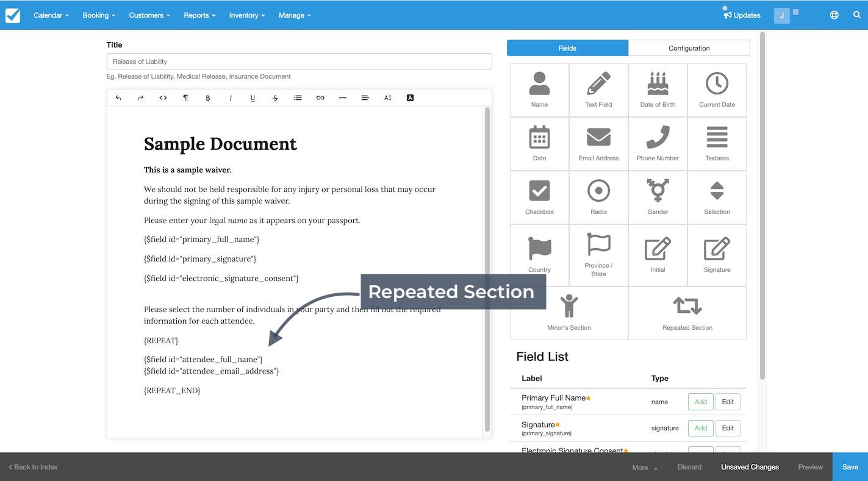Add a Textarea field
The image size is (868, 481).
(717, 144)
